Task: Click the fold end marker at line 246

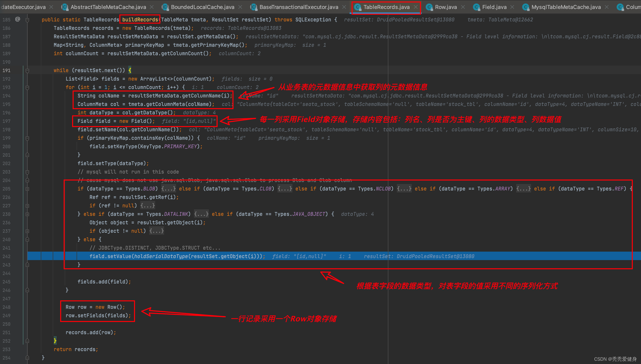Action: pyautogui.click(x=27, y=290)
